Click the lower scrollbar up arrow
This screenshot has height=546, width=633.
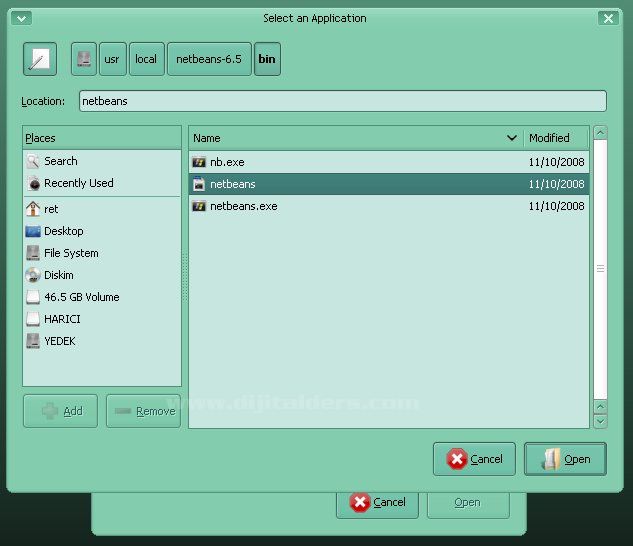pyautogui.click(x=600, y=407)
